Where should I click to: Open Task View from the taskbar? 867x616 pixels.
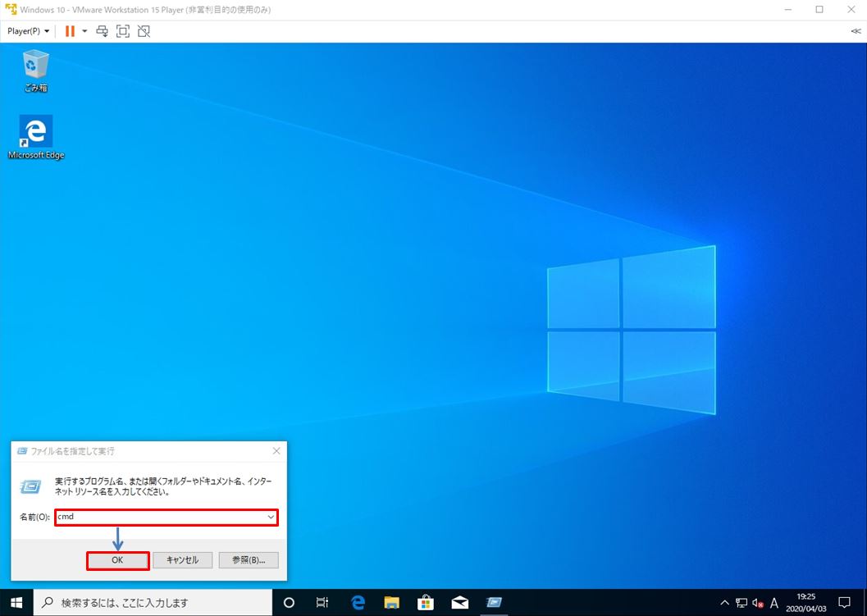[322, 603]
